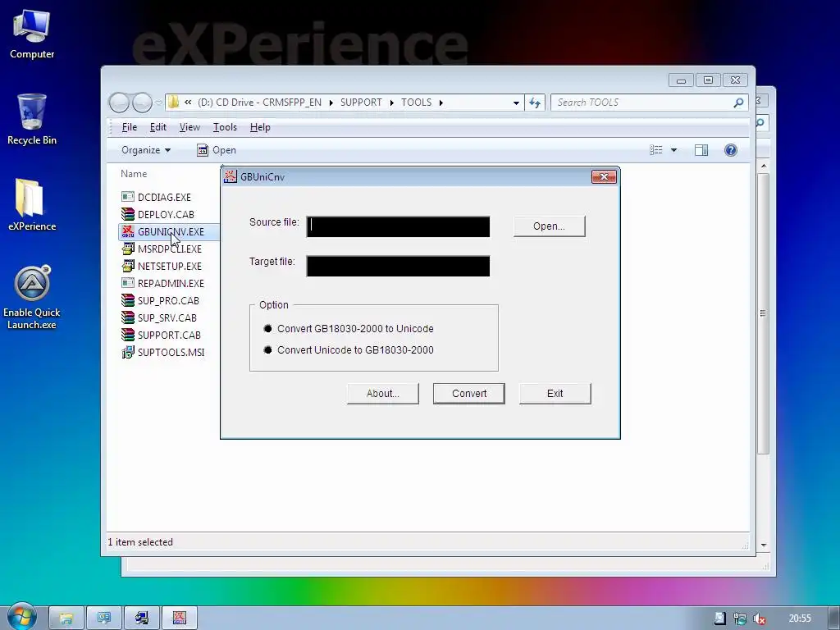Click the REPADMIN.EXE file icon
Viewport: 840px width, 630px height.
click(127, 283)
